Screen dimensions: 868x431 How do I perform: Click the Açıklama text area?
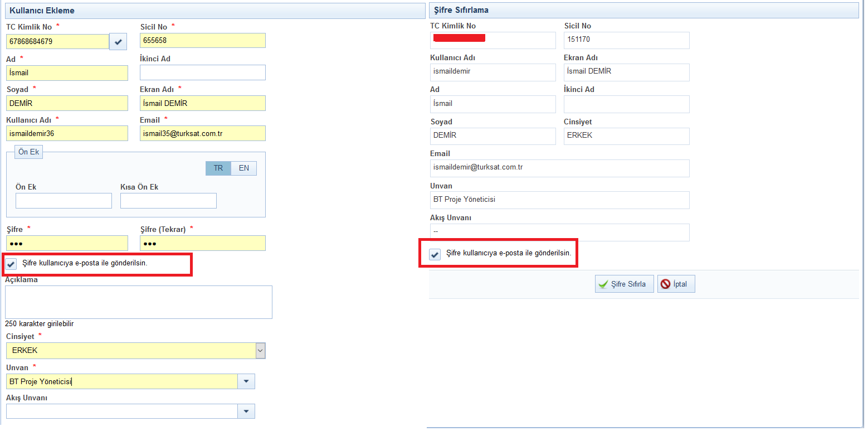tap(139, 302)
